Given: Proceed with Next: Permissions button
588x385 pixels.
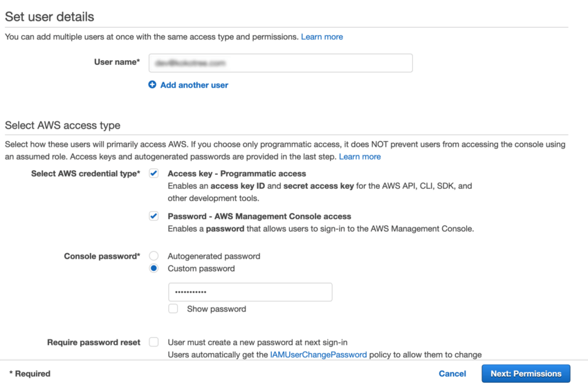Looking at the screenshot, I should coord(526,373).
